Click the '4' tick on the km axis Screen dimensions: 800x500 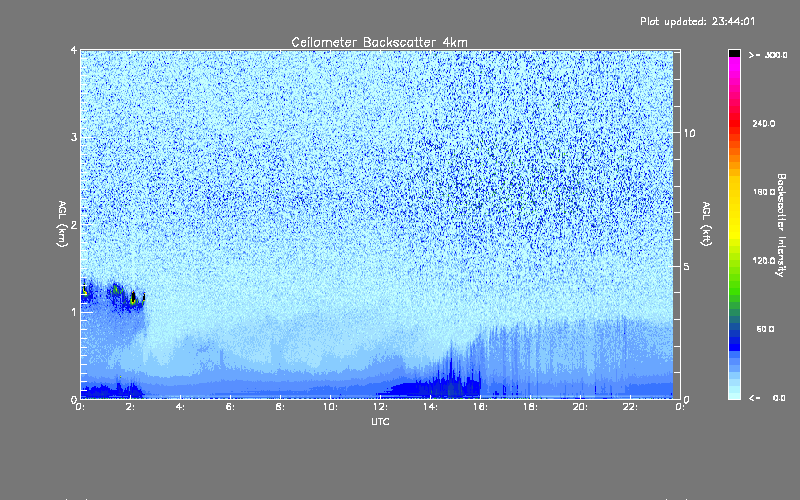click(74, 50)
